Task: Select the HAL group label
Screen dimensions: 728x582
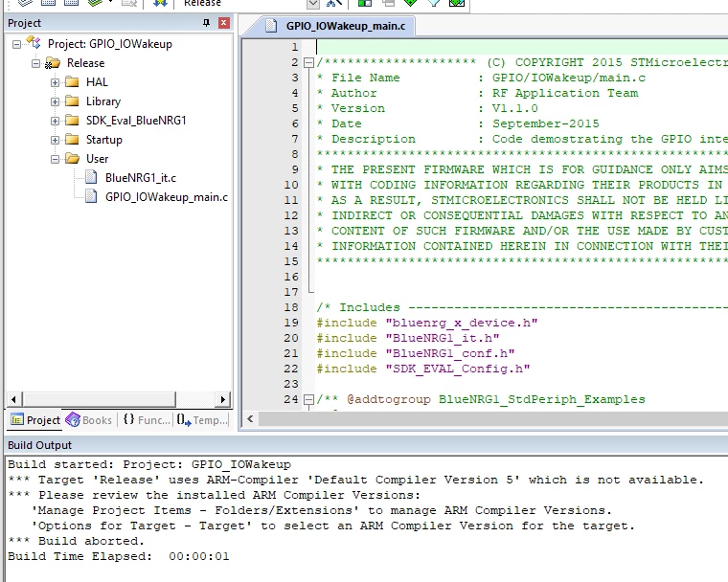Action: click(x=97, y=82)
